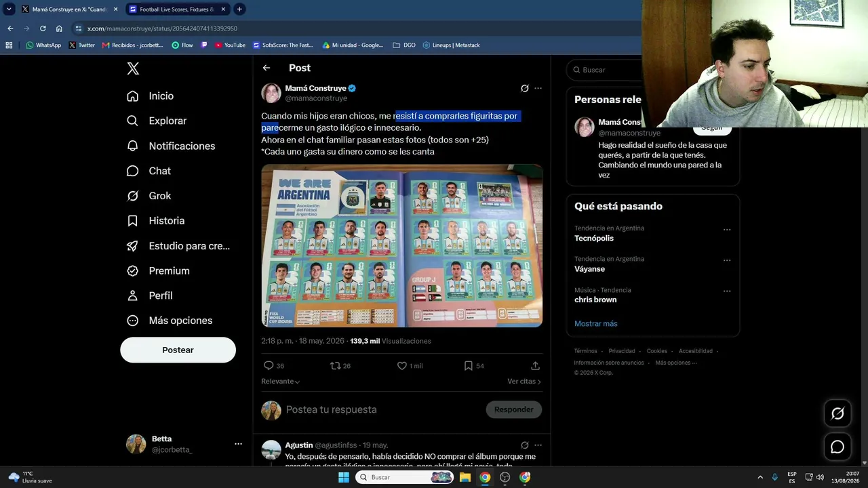Open the Términos footer link

click(585, 351)
